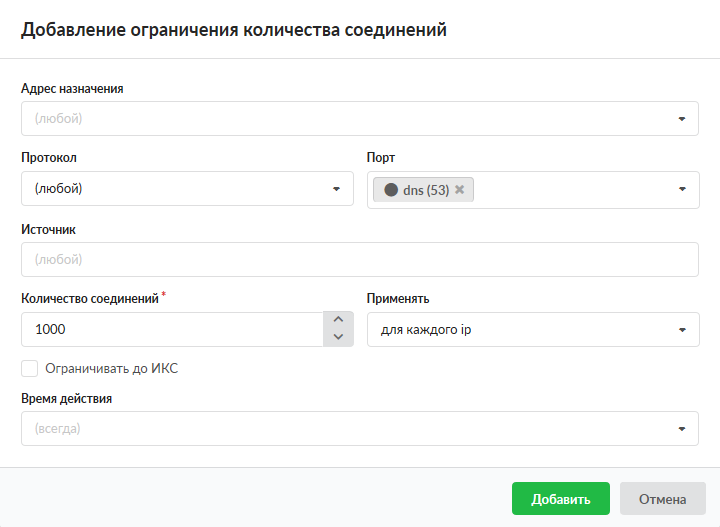Remove the dns (53) port tag
720x527 pixels.
[x=460, y=190]
